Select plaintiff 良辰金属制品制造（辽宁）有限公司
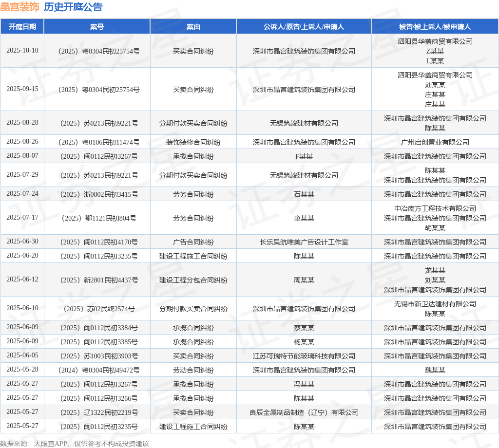 click(x=304, y=413)
